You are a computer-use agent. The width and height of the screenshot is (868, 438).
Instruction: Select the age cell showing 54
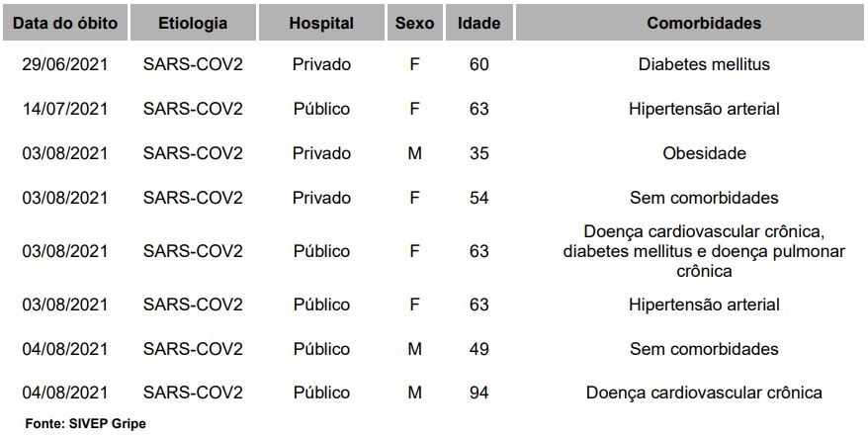tap(478, 198)
